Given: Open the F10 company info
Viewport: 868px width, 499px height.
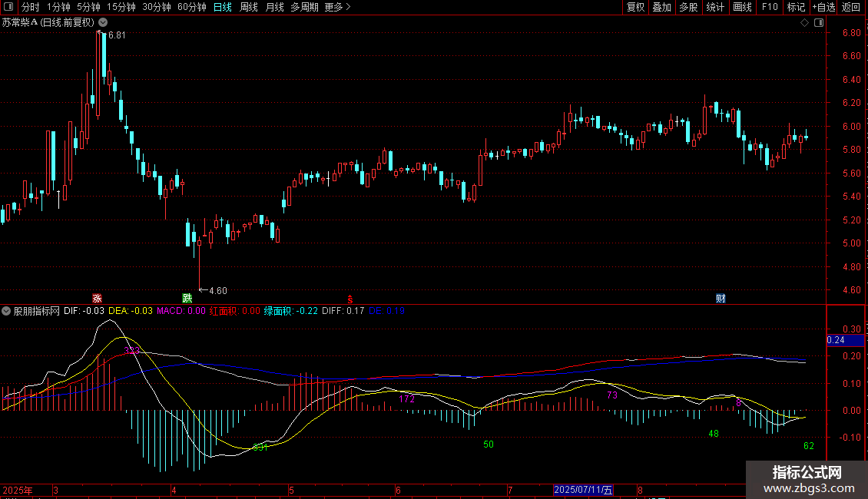Looking at the screenshot, I should point(770,7).
